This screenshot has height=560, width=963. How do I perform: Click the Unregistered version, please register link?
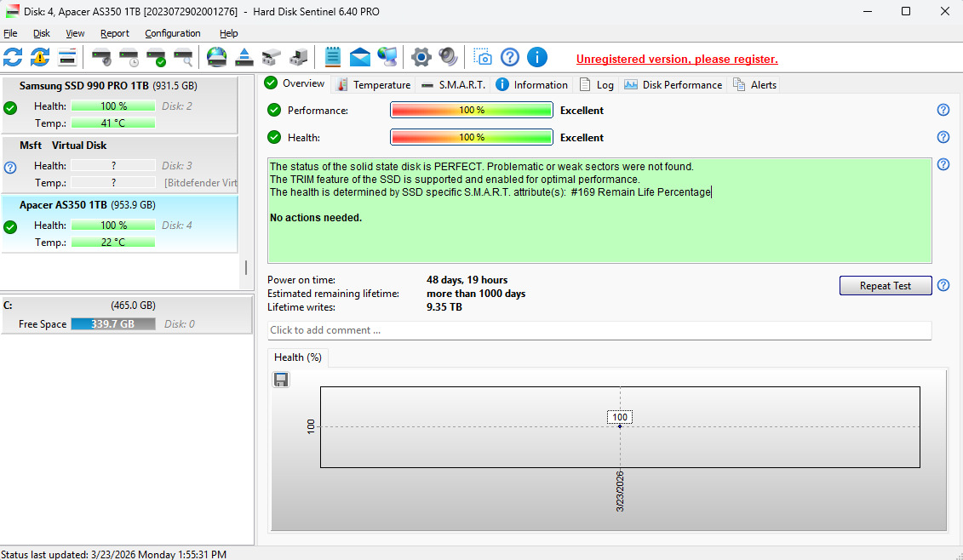click(x=677, y=59)
